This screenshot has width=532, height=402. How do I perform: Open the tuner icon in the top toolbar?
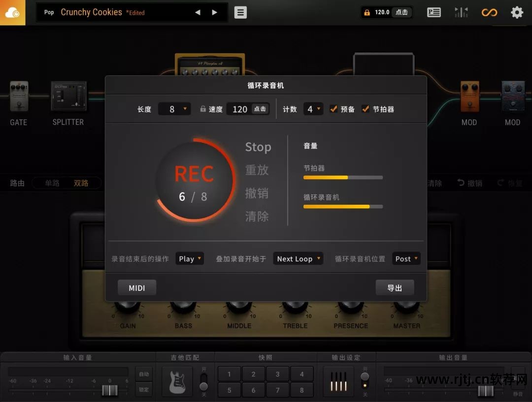point(461,12)
